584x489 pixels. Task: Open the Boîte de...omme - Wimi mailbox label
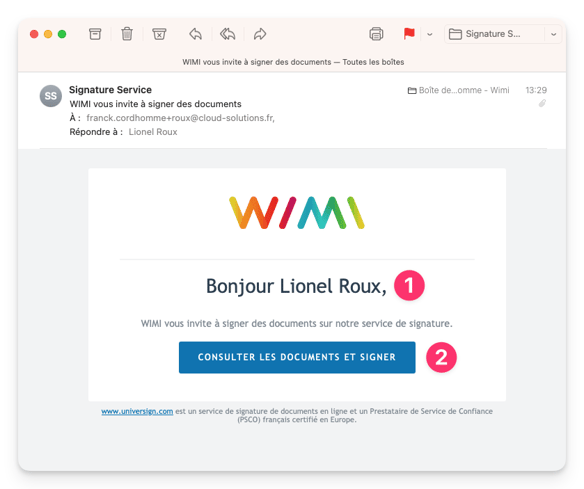458,90
